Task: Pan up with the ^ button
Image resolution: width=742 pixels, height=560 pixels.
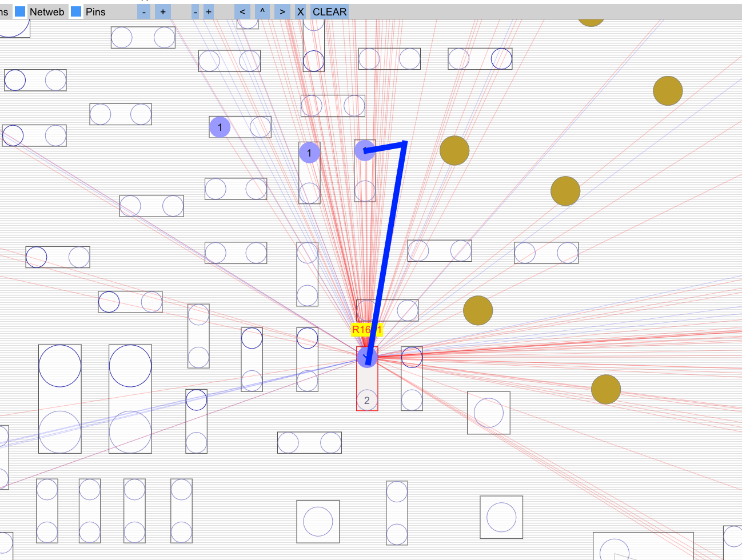Action: (262, 12)
